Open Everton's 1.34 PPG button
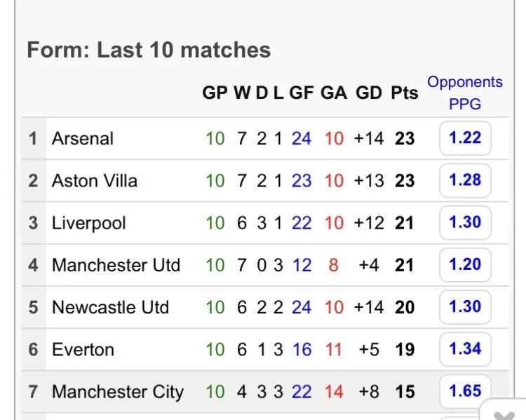The width and height of the screenshot is (526, 420). 465,349
